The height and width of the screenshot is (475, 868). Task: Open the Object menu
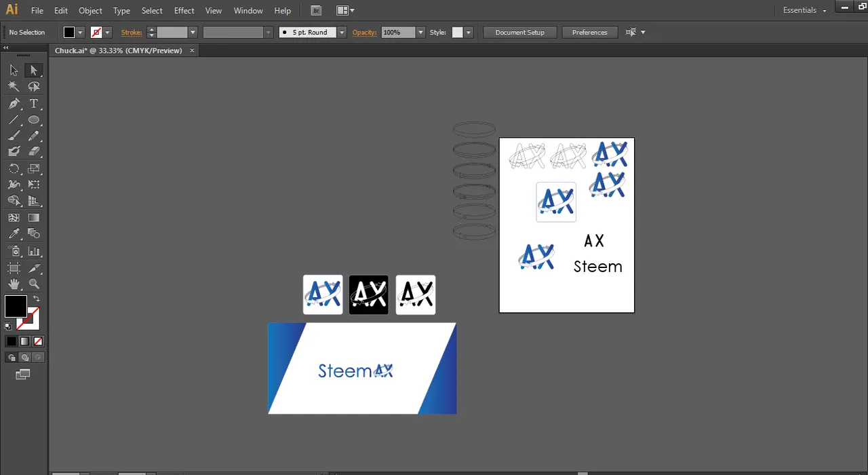pyautogui.click(x=90, y=10)
